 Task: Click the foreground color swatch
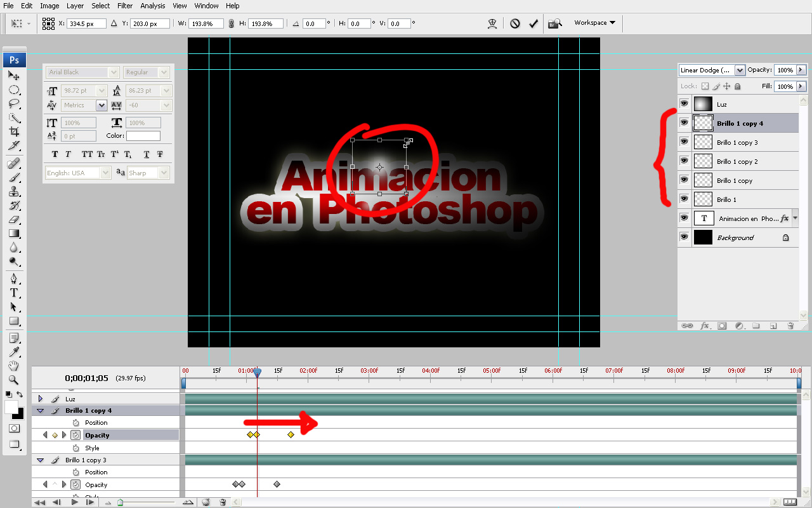pyautogui.click(x=11, y=407)
